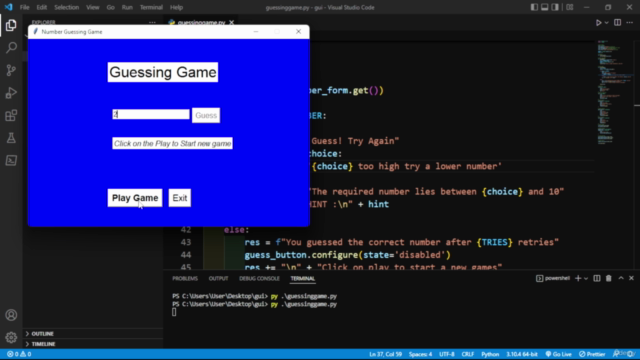Click Ln 37, Col 59 in status bar
The width and height of the screenshot is (640, 360).
[x=386, y=354]
